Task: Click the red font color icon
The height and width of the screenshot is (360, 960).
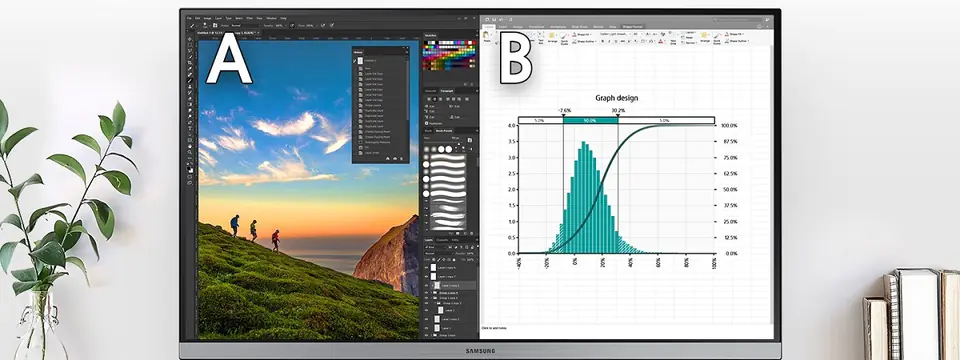Action: pyautogui.click(x=660, y=41)
